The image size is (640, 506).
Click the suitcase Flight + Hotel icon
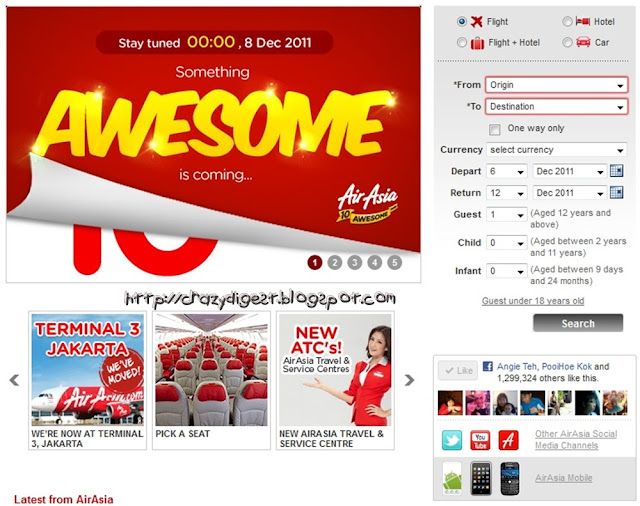(477, 42)
